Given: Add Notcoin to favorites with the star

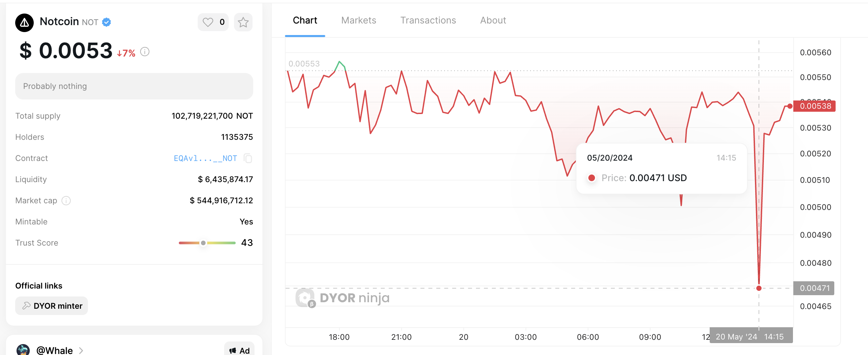Looking at the screenshot, I should tap(243, 22).
